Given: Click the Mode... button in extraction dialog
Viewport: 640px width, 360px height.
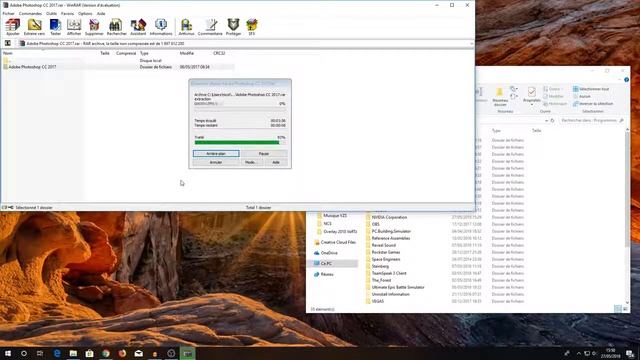Looking at the screenshot, I should point(251,162).
